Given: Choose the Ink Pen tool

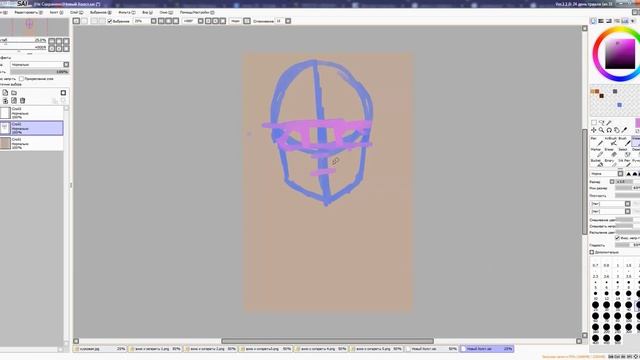Looking at the screenshot, I should pos(624,163).
